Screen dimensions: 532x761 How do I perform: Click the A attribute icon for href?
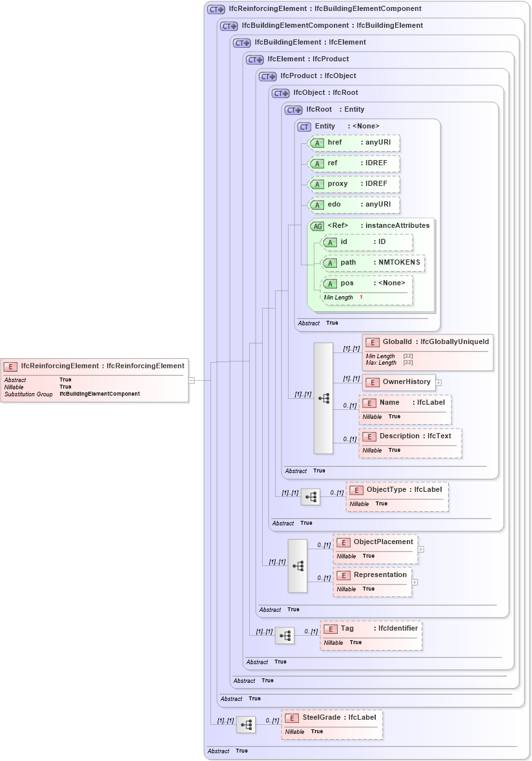point(317,143)
